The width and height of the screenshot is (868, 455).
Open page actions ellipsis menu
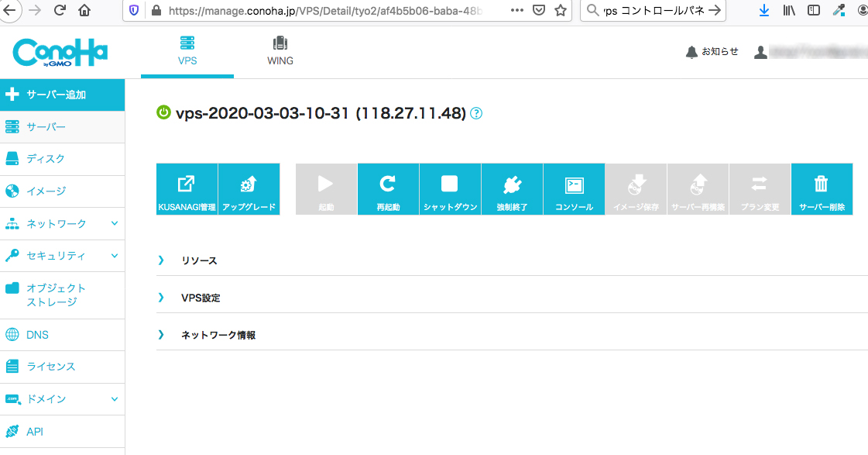click(517, 10)
